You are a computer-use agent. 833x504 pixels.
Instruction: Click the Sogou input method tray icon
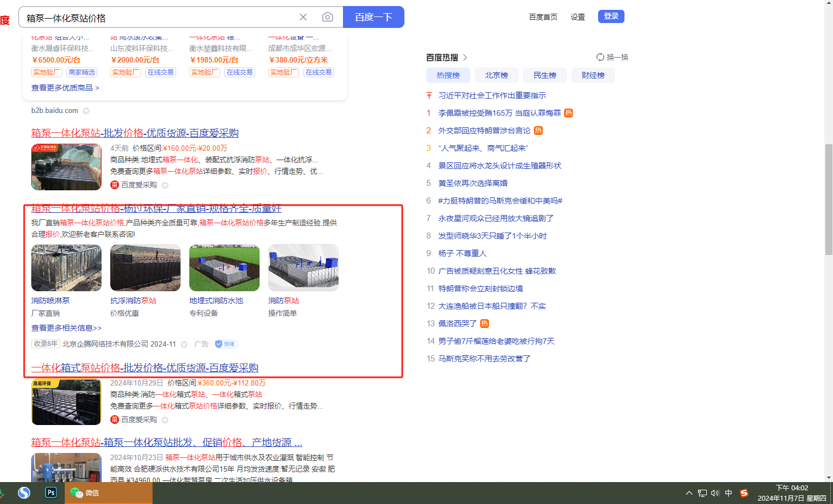click(744, 493)
